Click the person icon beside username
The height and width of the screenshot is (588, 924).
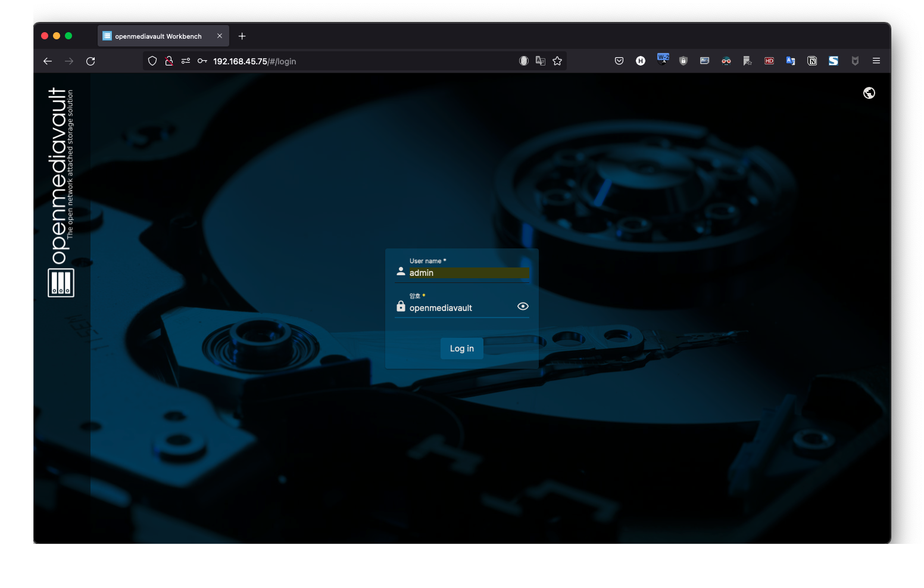(401, 271)
